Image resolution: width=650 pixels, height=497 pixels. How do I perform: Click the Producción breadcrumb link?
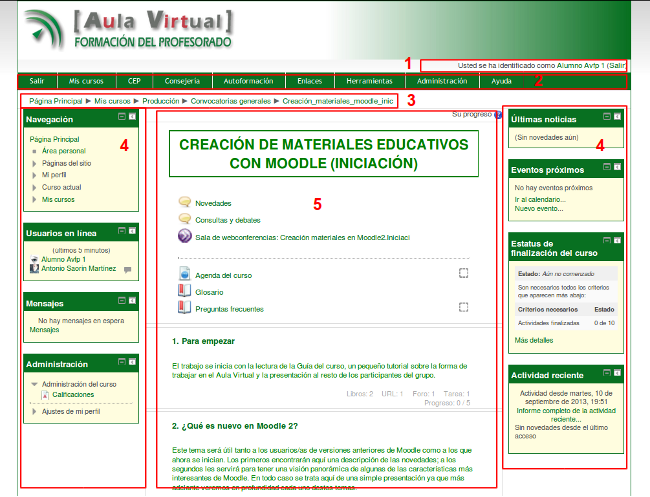162,101
